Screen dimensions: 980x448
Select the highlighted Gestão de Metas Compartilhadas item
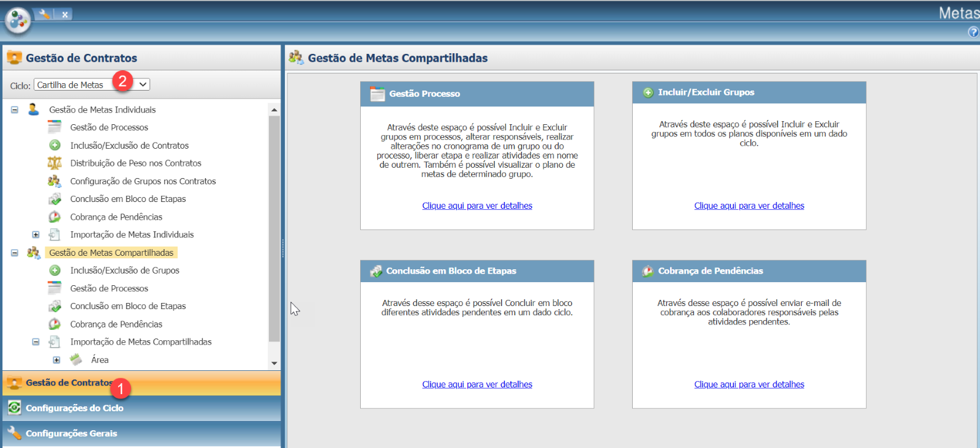coord(111,252)
